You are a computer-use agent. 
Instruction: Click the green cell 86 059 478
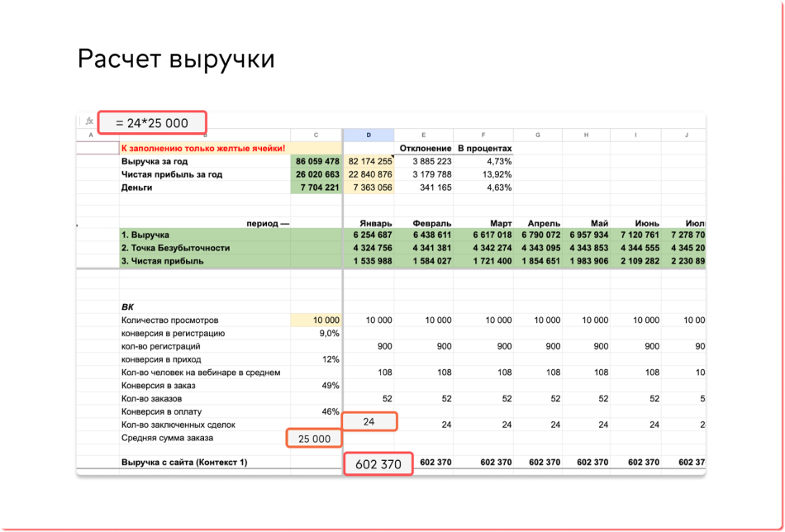(x=316, y=162)
